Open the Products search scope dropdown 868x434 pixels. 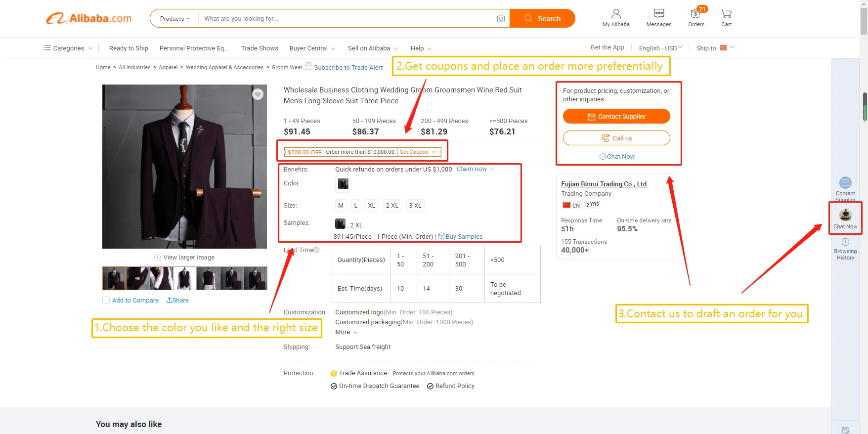click(174, 19)
